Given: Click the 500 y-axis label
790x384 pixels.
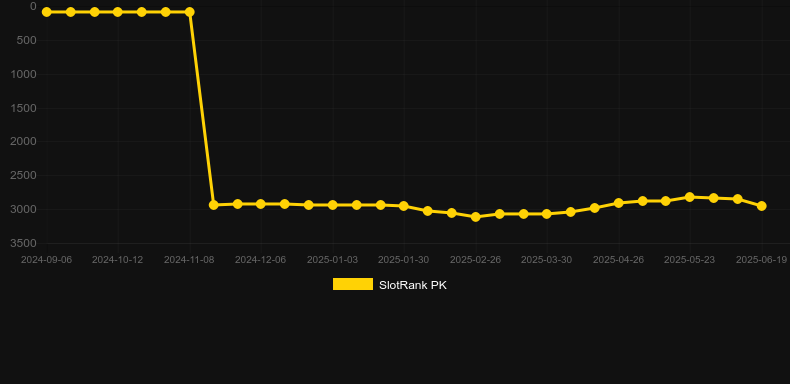Looking at the screenshot, I should point(26,40).
